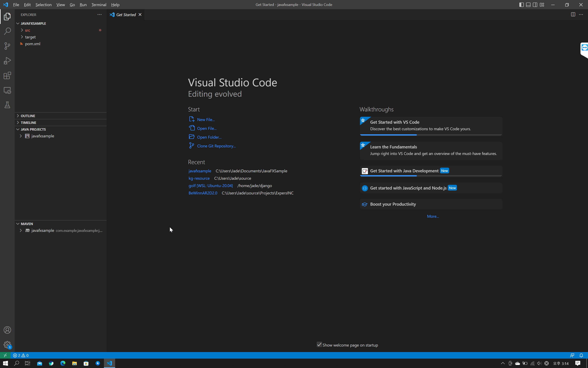Expand javafxsample under Java Projects

coord(21,136)
